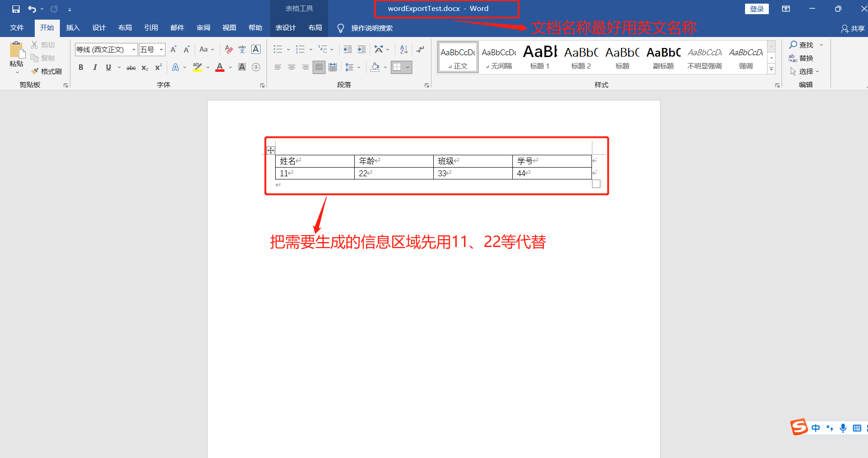The width and height of the screenshot is (868, 458).
Task: Click the 操作说明搜索 search field
Action: [x=372, y=28]
